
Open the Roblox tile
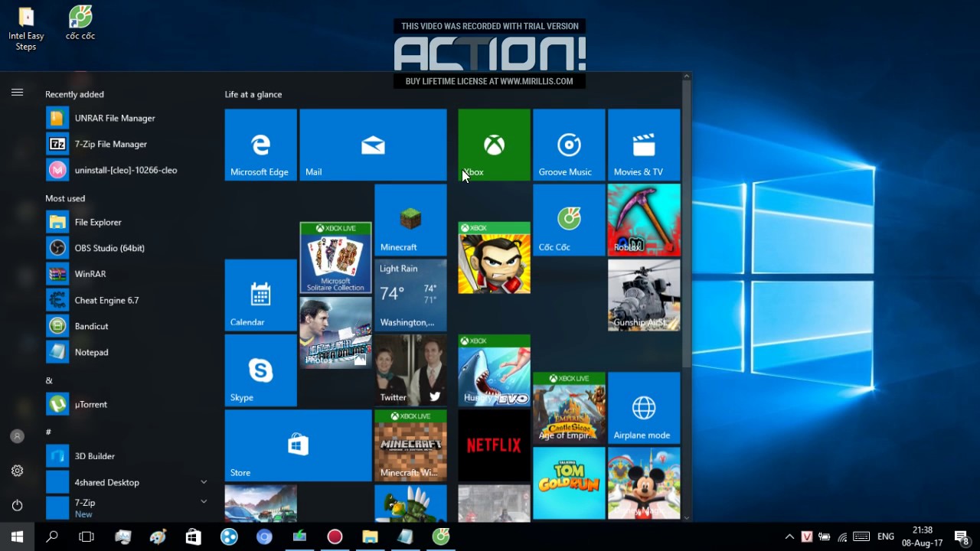tap(644, 220)
